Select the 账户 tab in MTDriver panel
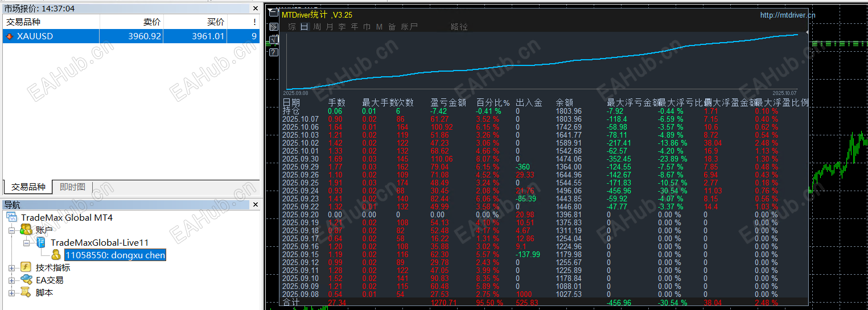This screenshot has height=310, width=868. coord(409,27)
